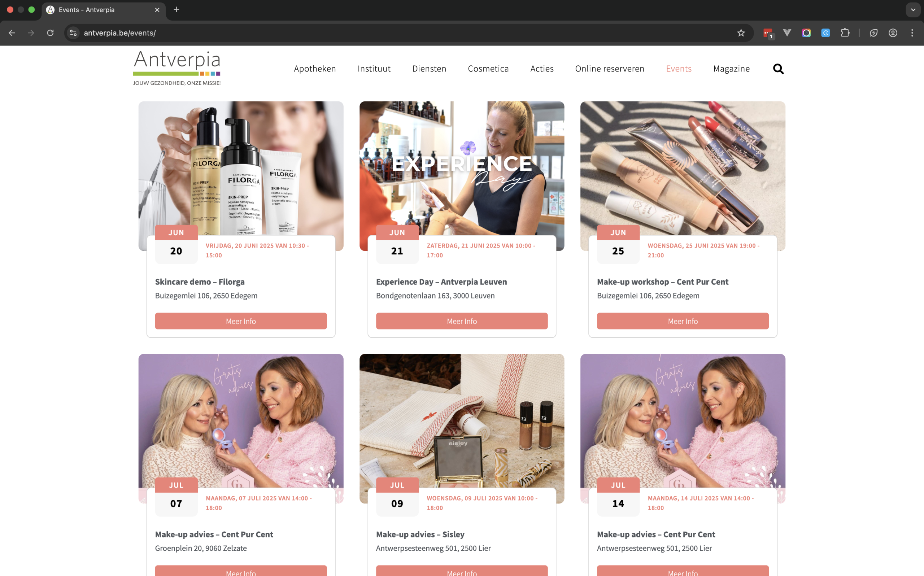Open the Apotheken menu item
Screen dimensions: 924x576
[x=315, y=69]
